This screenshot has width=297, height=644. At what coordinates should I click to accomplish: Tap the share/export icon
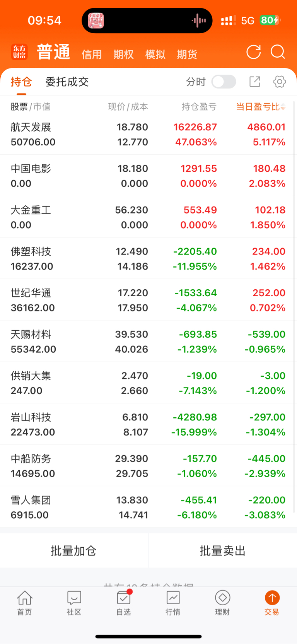pyautogui.click(x=255, y=82)
